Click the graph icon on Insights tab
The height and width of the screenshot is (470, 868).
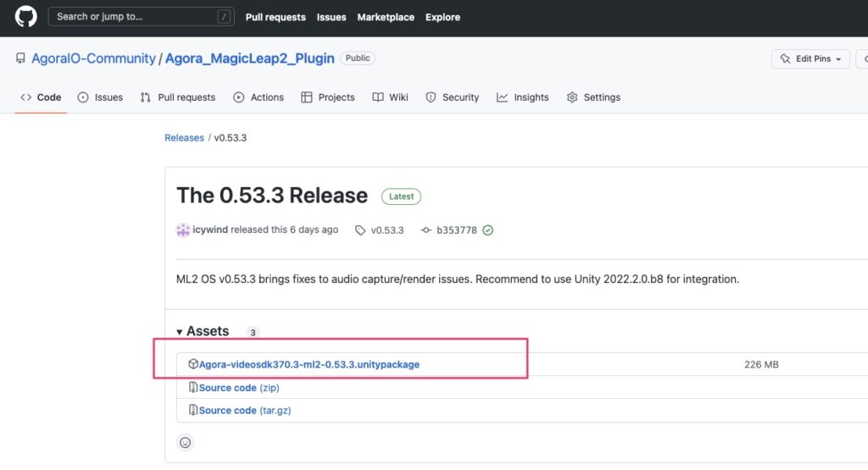click(x=502, y=97)
